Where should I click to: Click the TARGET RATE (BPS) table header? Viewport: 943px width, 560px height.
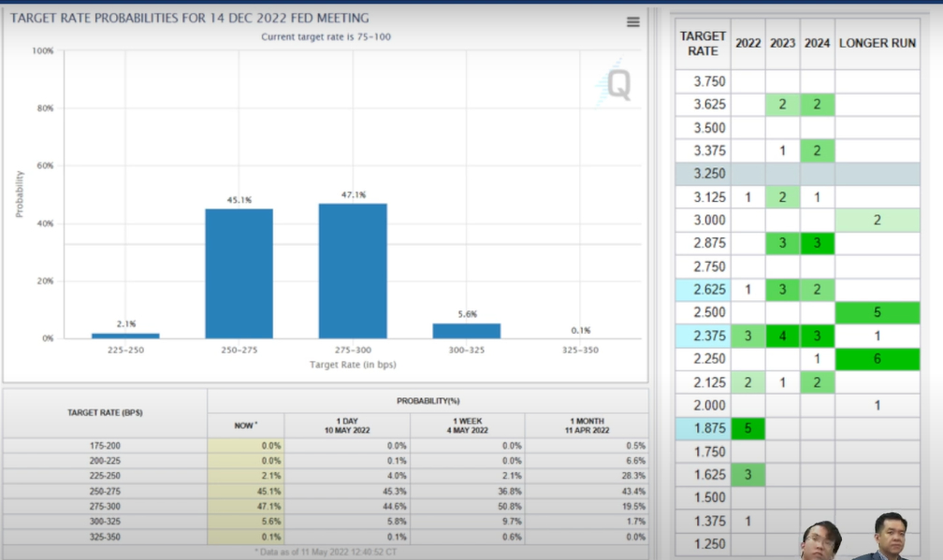coord(104,412)
